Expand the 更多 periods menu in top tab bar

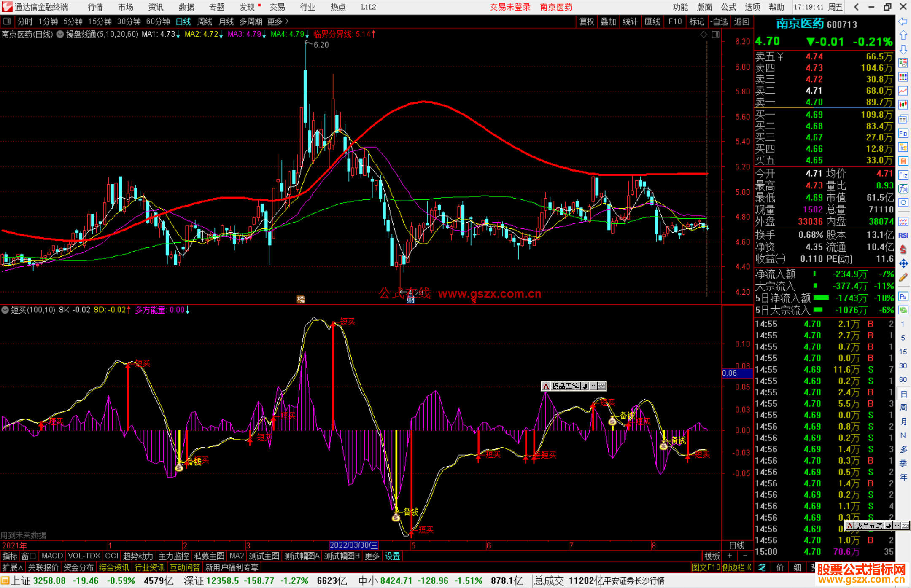[278, 21]
